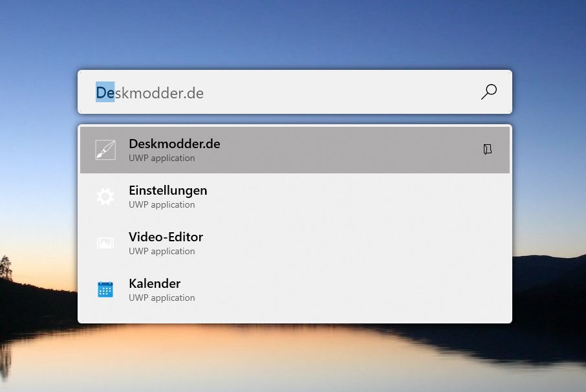586x392 pixels.
Task: Click the Kalender calendar icon
Action: pos(105,290)
